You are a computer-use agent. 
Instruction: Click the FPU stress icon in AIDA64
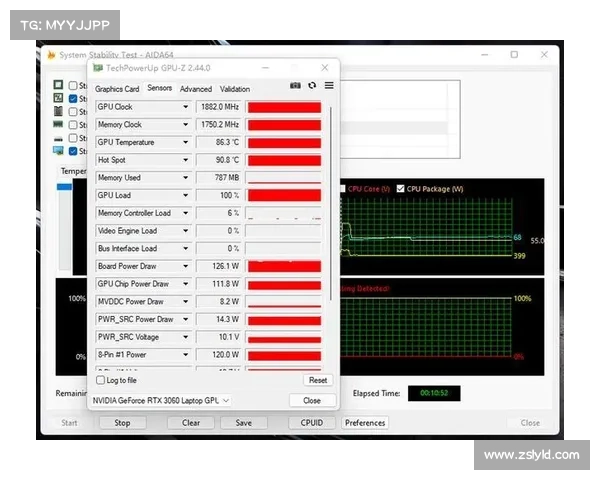(x=58, y=98)
